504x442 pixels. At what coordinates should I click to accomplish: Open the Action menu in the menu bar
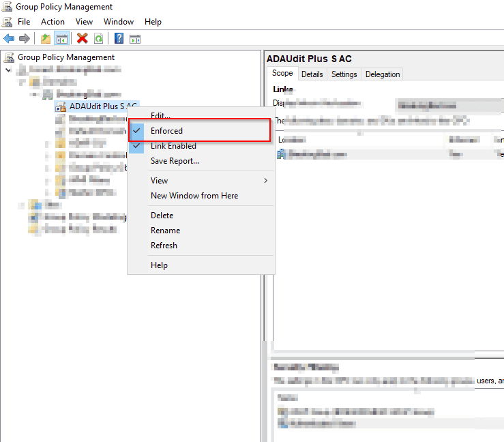(53, 22)
